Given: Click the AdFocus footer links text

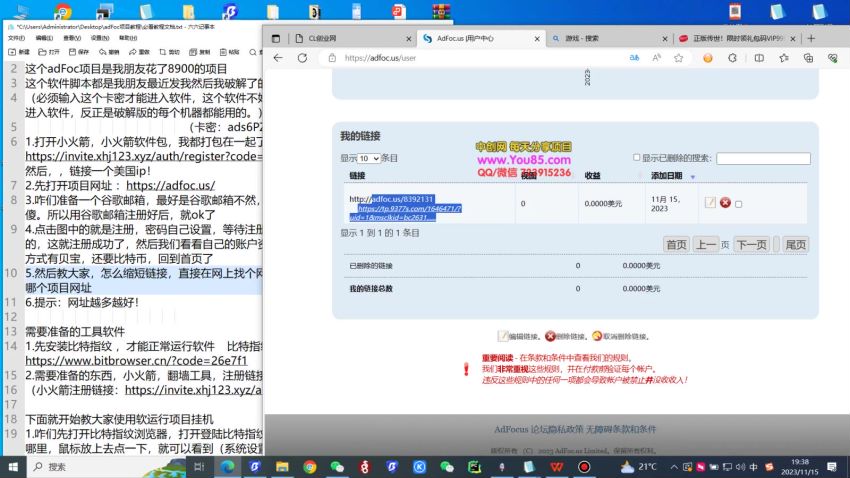Looking at the screenshot, I should click(575, 429).
